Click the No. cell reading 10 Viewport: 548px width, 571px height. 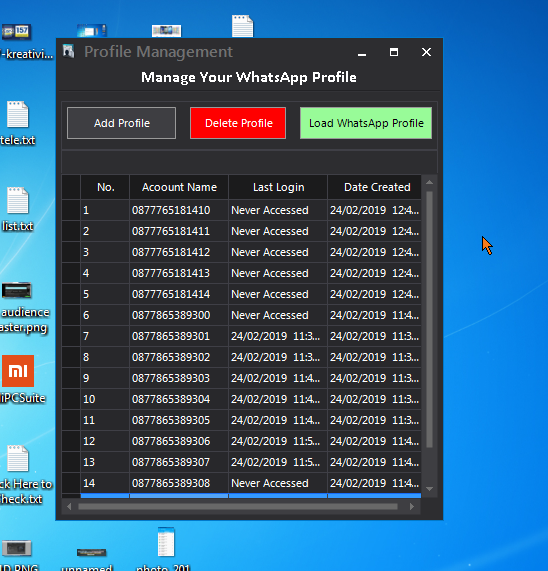tap(105, 399)
